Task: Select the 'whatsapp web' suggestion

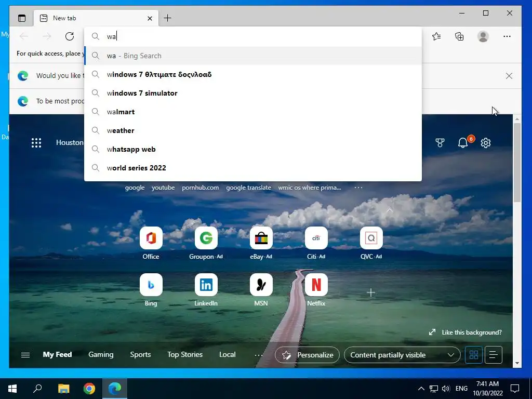Action: 253,149
